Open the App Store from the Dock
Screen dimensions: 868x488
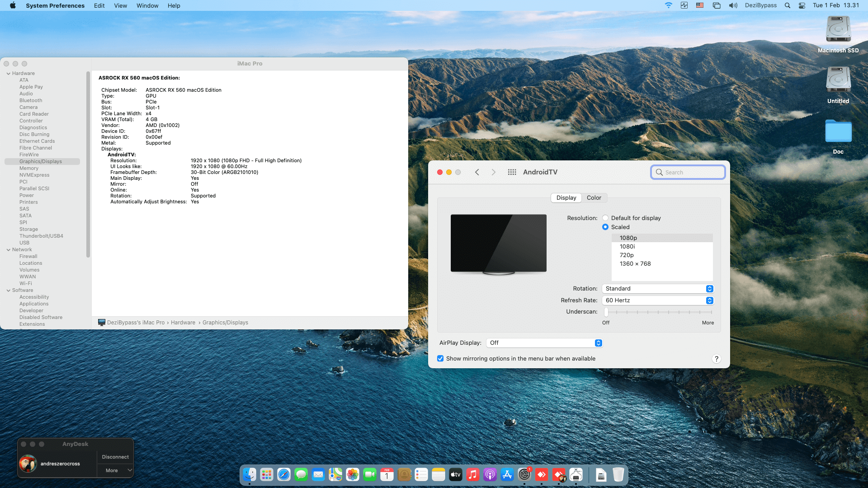[x=507, y=474]
